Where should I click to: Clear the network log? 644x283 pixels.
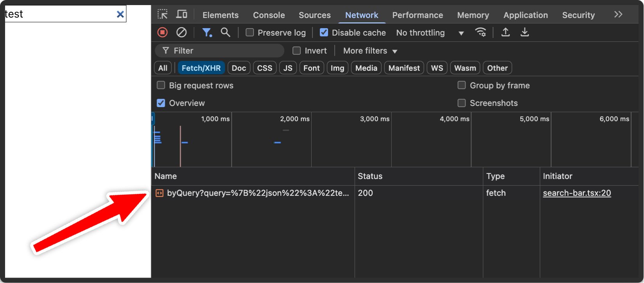pyautogui.click(x=181, y=32)
